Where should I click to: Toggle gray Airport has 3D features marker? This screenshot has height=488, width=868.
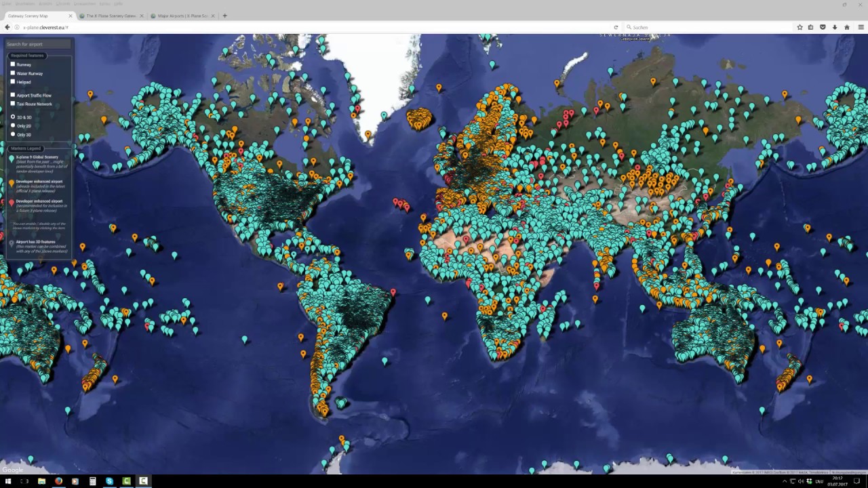tap(12, 243)
